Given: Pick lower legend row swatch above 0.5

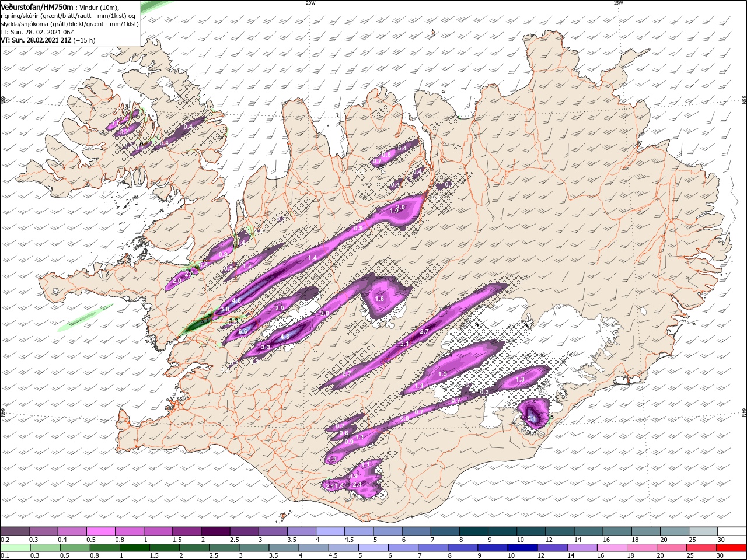Looking at the screenshot, I should click(75, 548).
